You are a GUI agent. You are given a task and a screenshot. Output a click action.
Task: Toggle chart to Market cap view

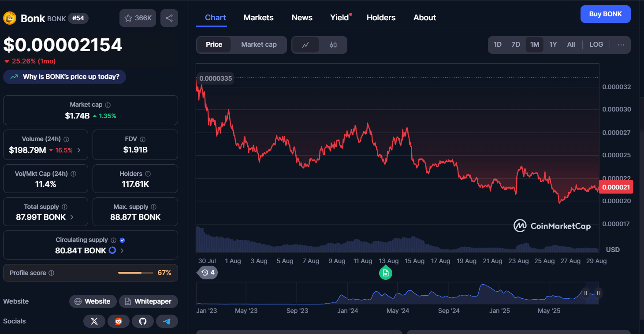[x=259, y=45]
